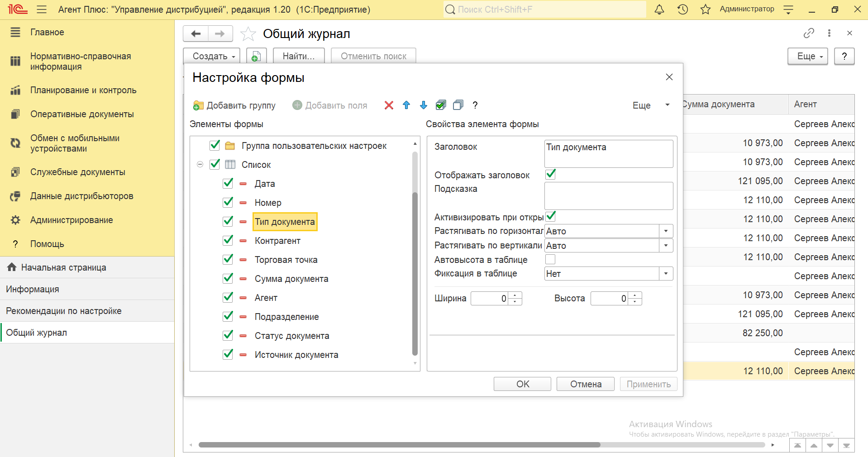Viewport: 868px width, 457px height.
Task: Toggle the Отображать заголовок checkbox
Action: (x=550, y=175)
